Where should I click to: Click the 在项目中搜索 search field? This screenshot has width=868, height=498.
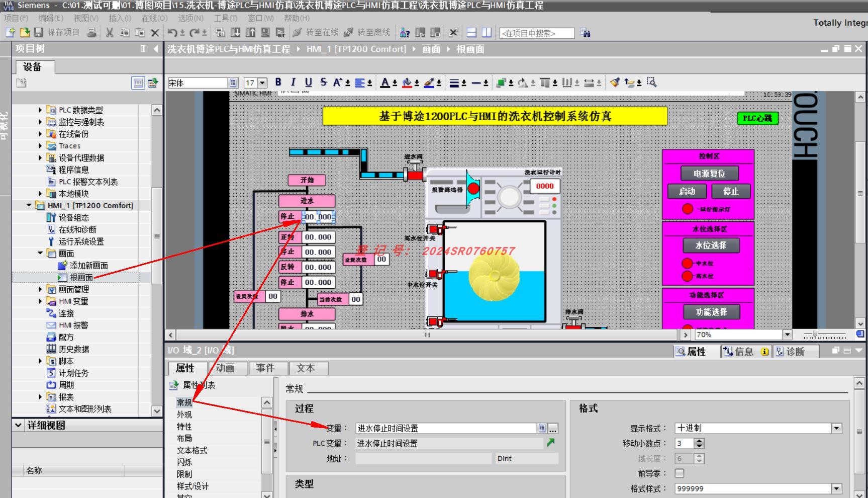pos(537,33)
